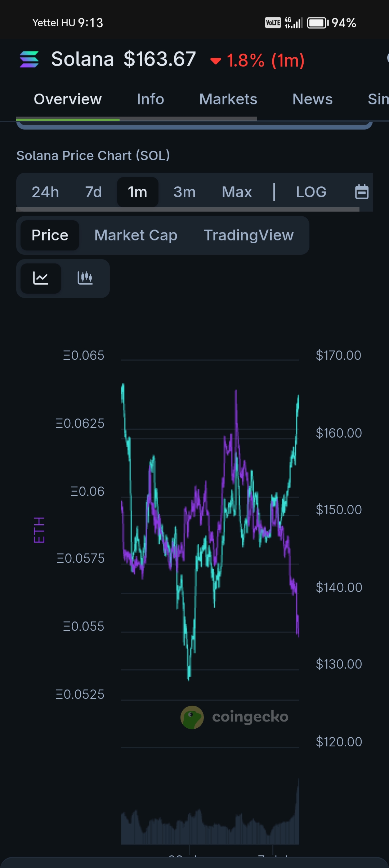Switch to the Info tab
This screenshot has height=868, width=389.
(x=151, y=99)
